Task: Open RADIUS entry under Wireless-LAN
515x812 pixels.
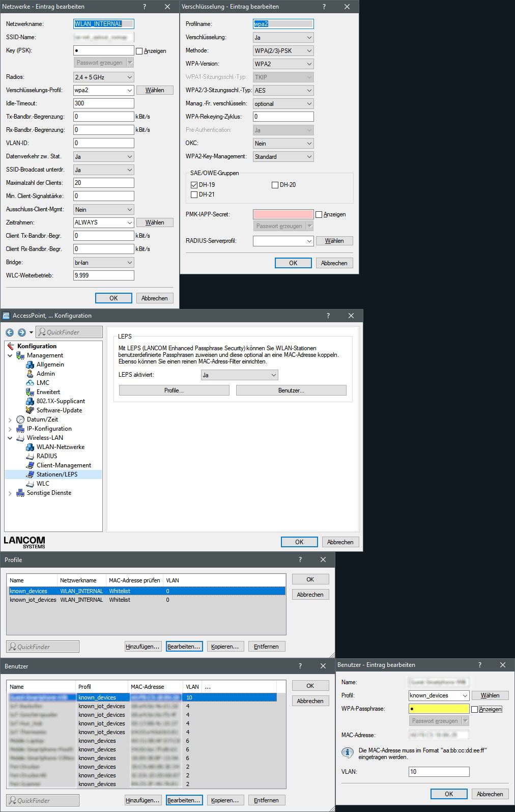Action: coord(47,456)
